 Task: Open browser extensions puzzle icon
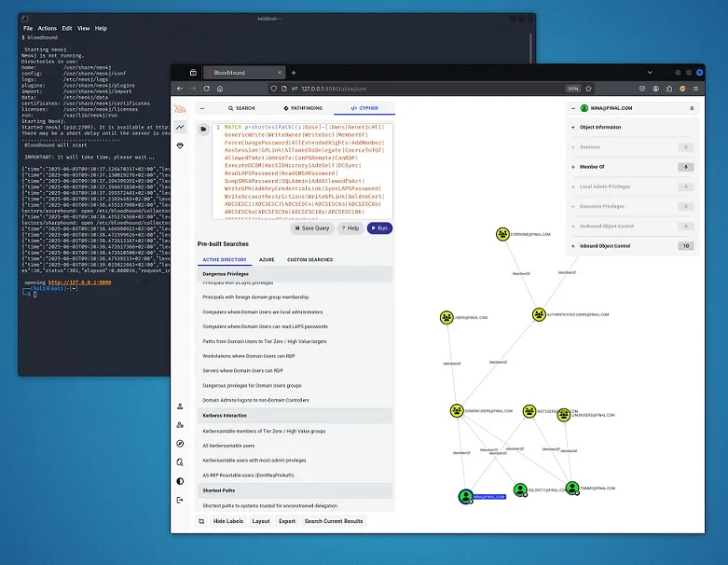[x=669, y=89]
